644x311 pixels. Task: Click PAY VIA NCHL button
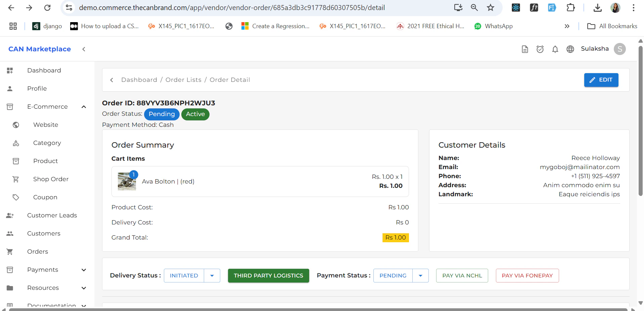coord(462,275)
